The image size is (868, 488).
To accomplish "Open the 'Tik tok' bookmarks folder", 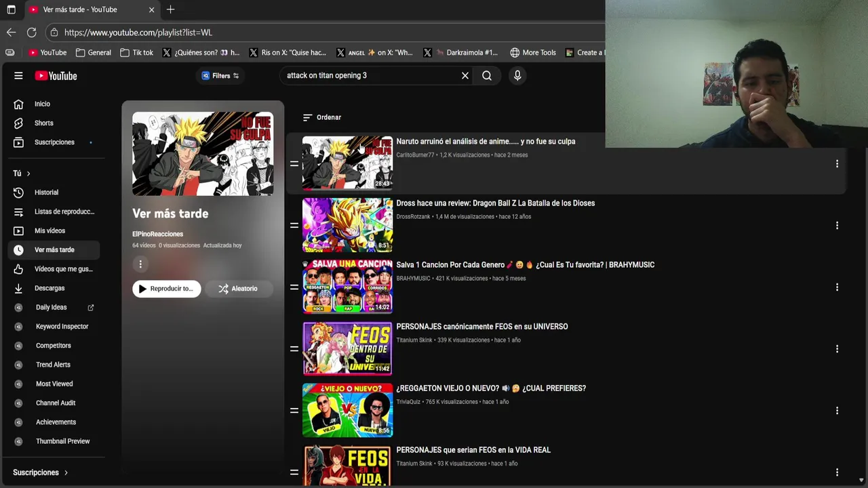I will [137, 52].
